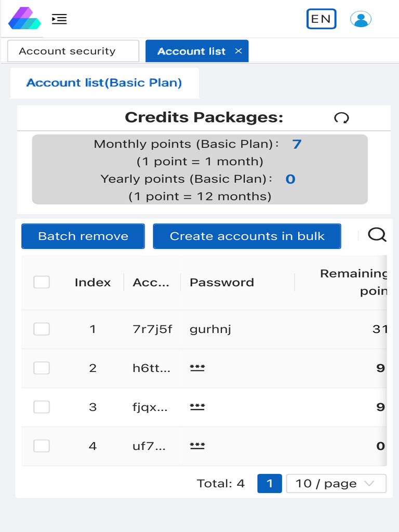Toggle the sidebar menu collapse icon
399x532 pixels.
(59, 19)
